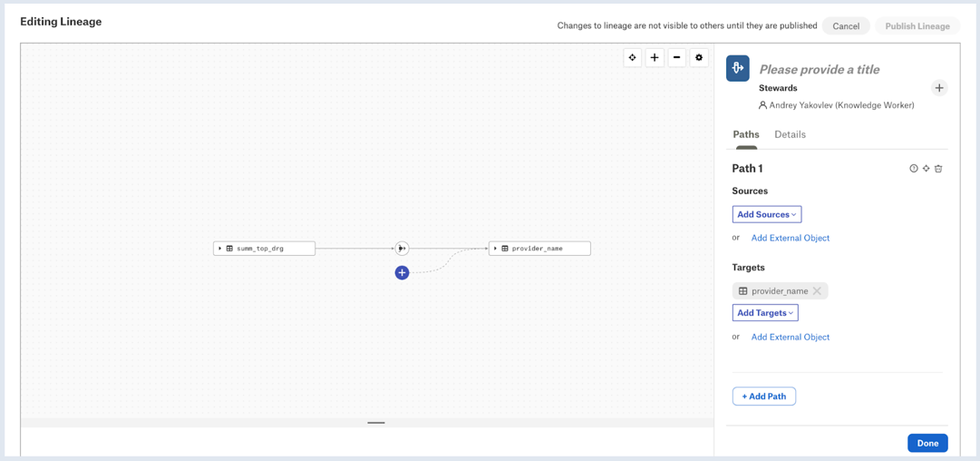This screenshot has width=980, height=461.
Task: Click the Path 1 warning info icon
Action: pos(914,168)
